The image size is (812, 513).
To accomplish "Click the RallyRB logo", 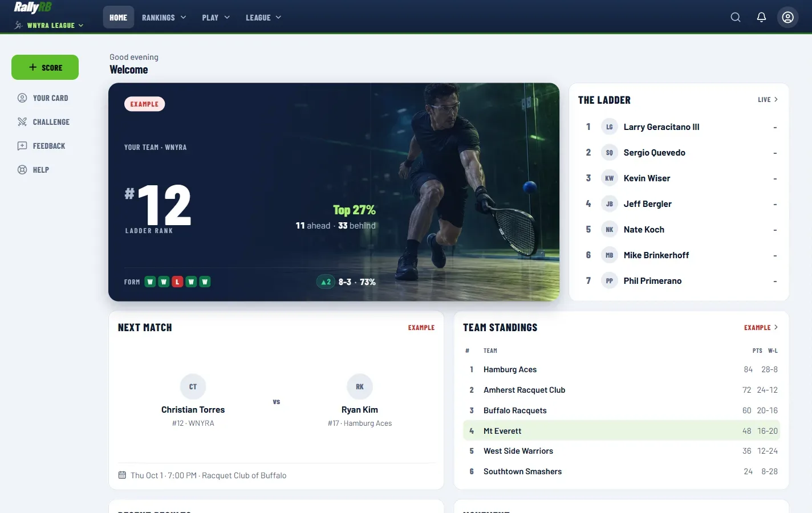I will (x=33, y=7).
